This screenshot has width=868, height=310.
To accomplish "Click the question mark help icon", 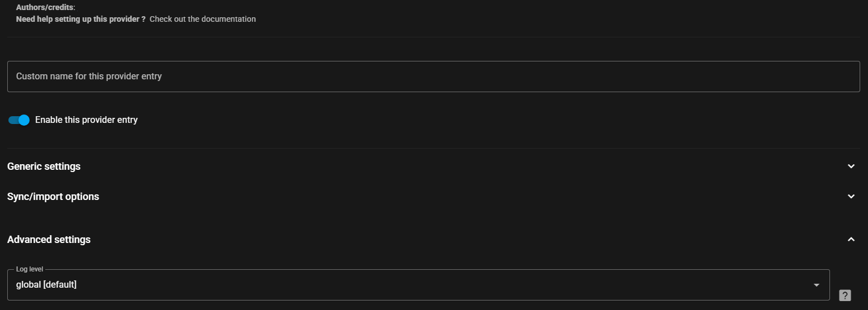I will click(x=845, y=295).
